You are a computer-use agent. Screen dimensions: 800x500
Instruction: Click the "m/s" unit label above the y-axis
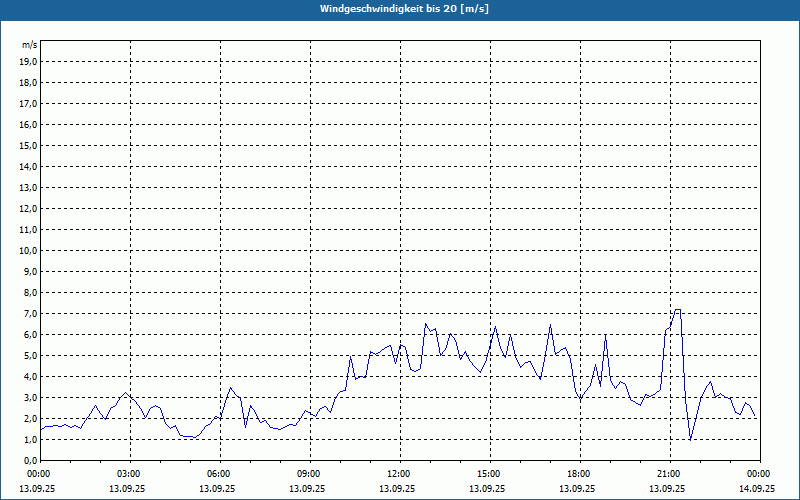30,45
